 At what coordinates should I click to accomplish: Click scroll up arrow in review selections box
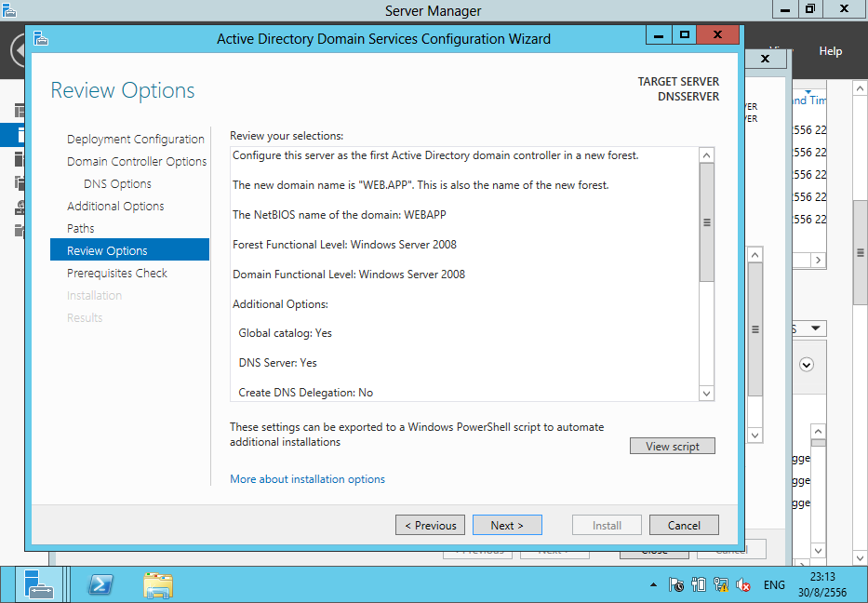coord(706,155)
